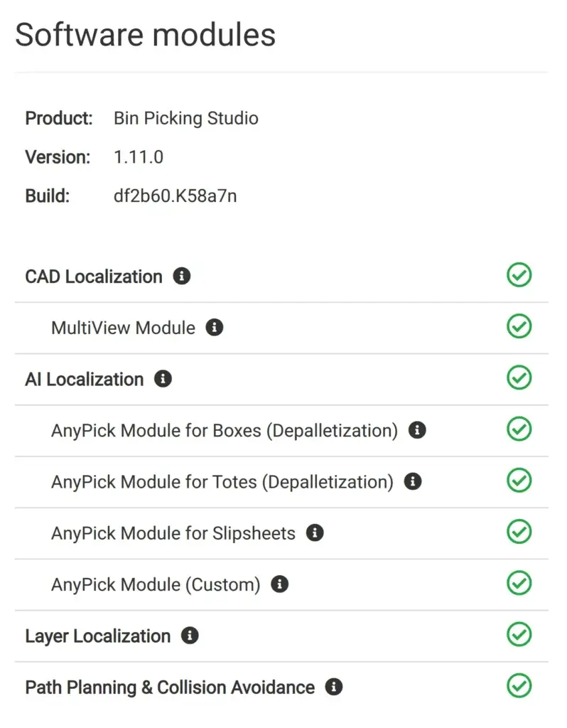Select the MultiView Module sub-item
This screenshot has height=728, width=567.
click(123, 328)
